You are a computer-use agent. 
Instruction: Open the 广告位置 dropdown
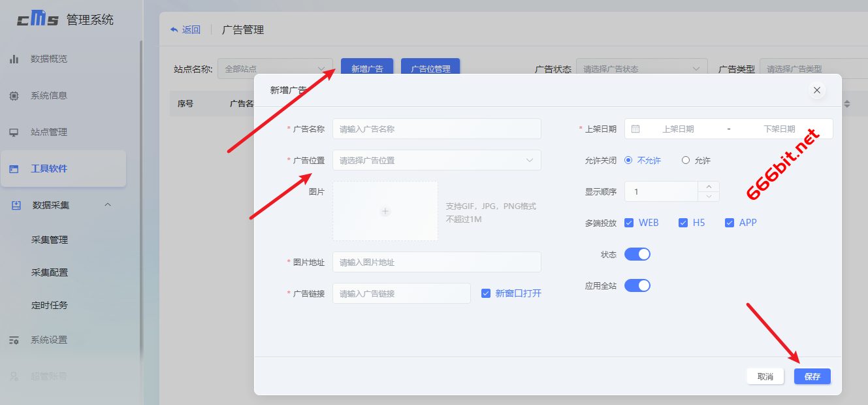pyautogui.click(x=436, y=160)
